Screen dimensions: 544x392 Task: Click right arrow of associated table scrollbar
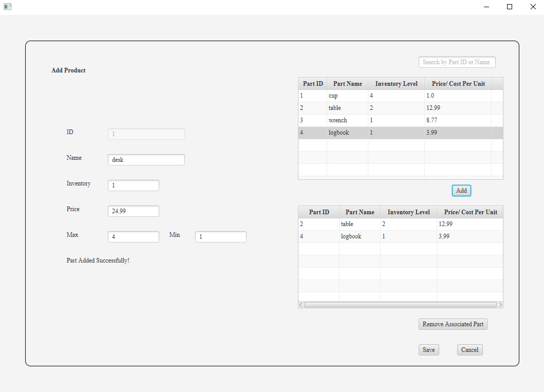(x=500, y=305)
